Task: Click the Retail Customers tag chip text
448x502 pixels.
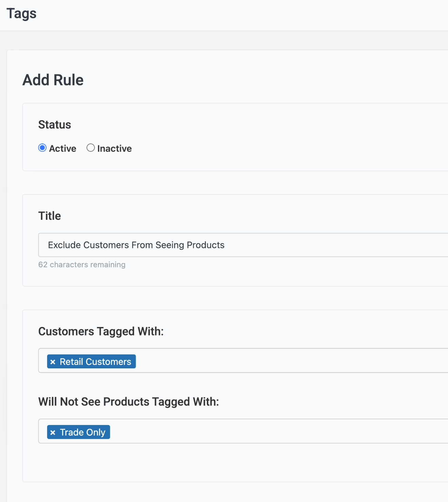Action: click(x=95, y=362)
